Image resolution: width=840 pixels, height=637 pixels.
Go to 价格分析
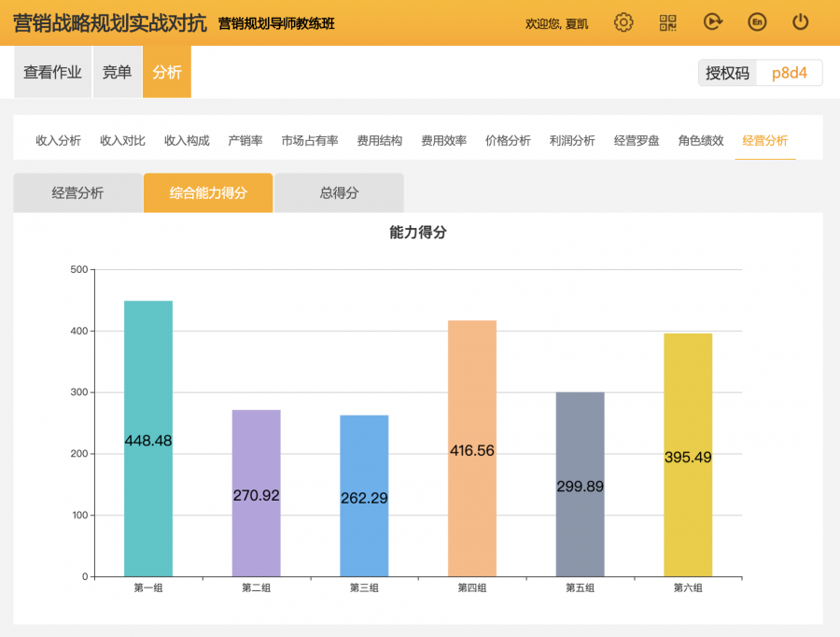508,140
